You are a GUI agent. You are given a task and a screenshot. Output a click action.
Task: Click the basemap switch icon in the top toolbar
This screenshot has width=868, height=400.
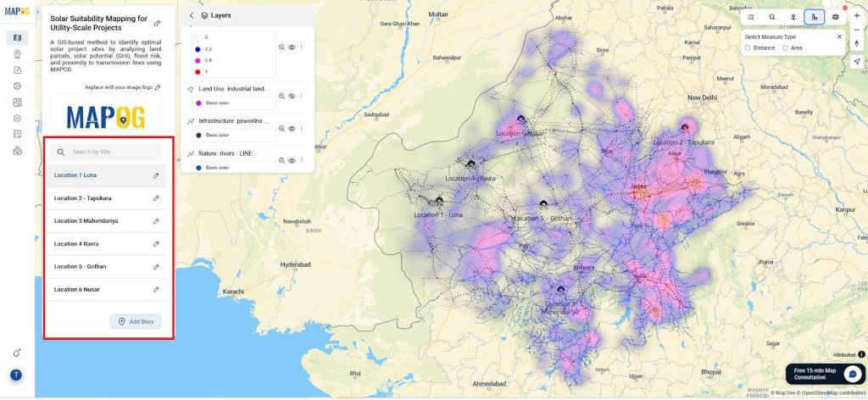[x=751, y=17]
